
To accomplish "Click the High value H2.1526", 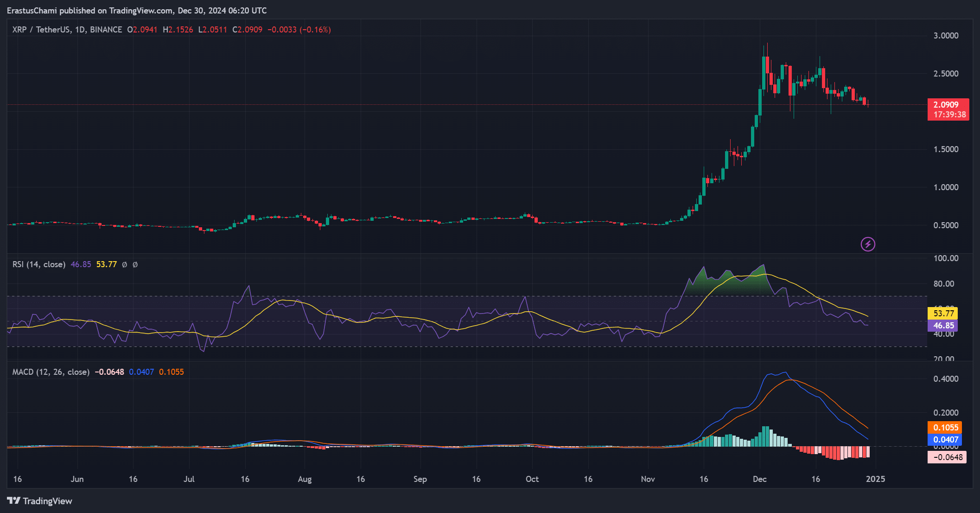I will (x=178, y=30).
